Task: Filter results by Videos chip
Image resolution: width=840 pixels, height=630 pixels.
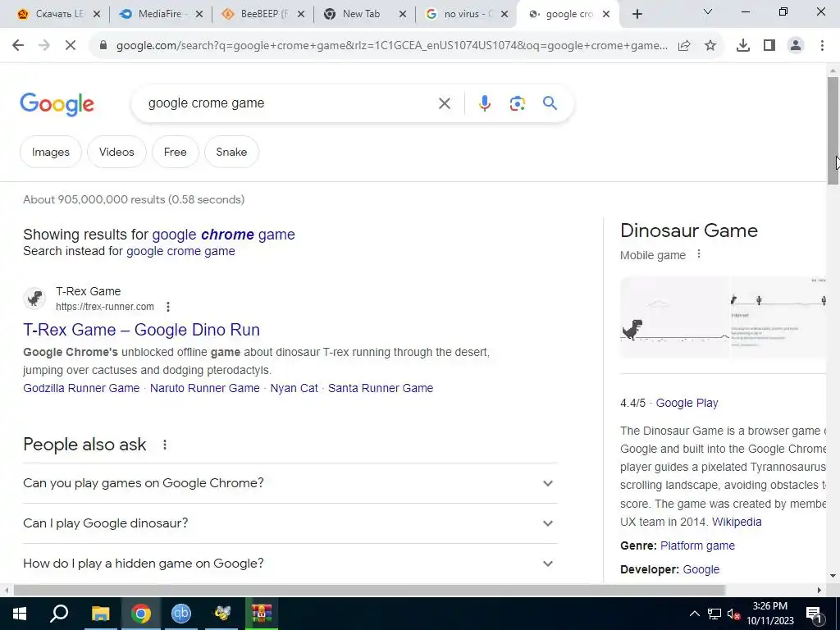Action: [116, 152]
